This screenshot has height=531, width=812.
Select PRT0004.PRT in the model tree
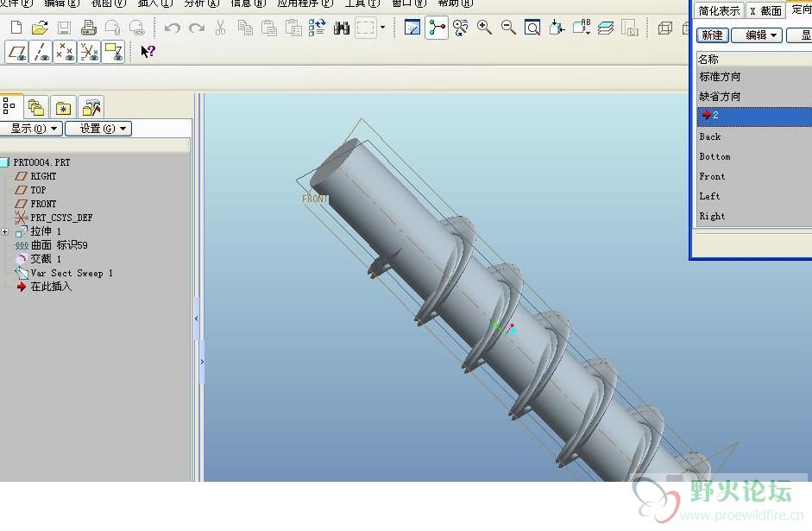tap(41, 162)
